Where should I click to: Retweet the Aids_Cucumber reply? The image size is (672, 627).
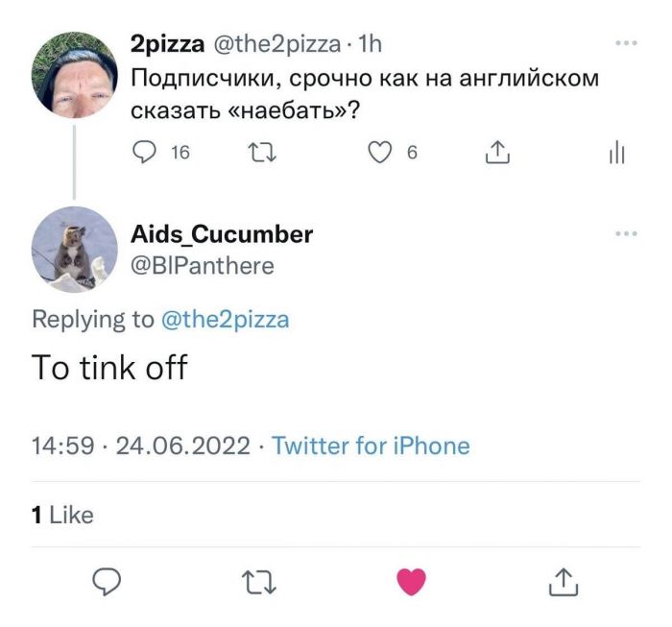coord(258,581)
